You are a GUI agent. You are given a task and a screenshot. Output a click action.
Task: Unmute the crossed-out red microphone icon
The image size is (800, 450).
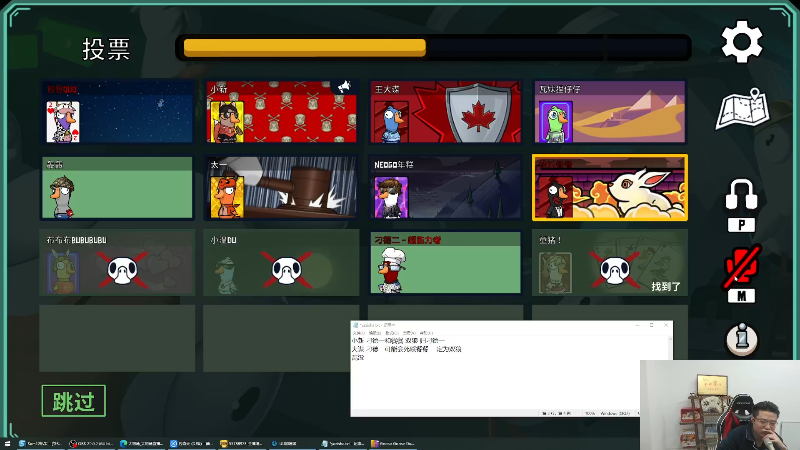742,267
